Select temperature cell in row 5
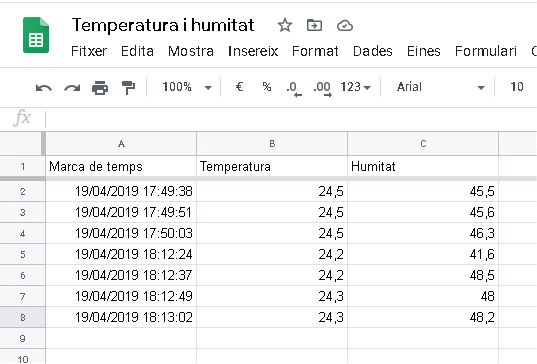Screen dimensions: 537x364 pyautogui.click(x=272, y=254)
